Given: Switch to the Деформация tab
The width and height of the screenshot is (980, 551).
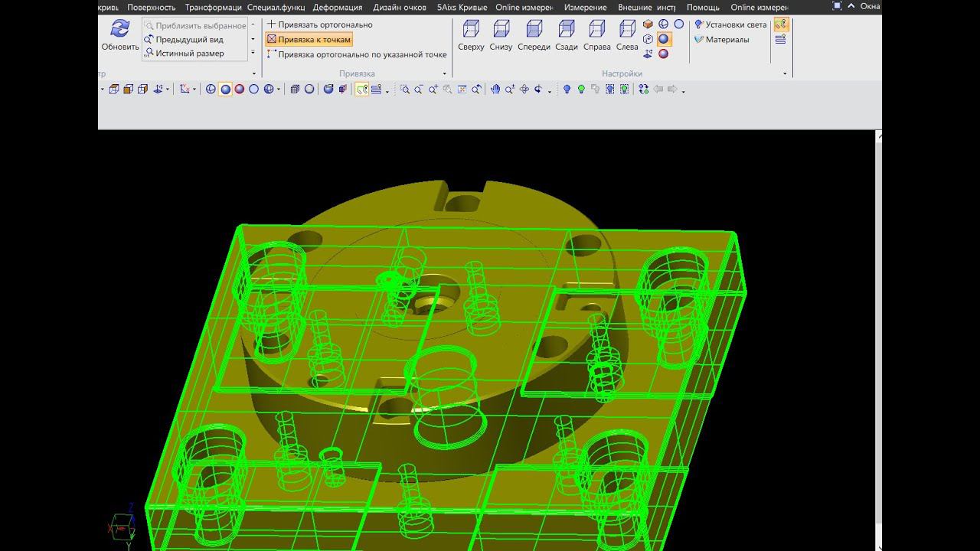Looking at the screenshot, I should pos(338,7).
